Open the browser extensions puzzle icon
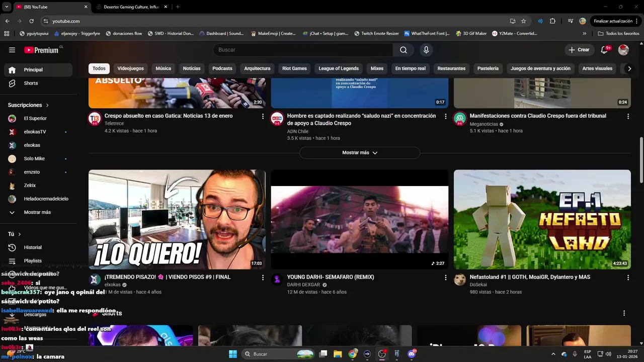This screenshot has width=644, height=362. point(552,21)
